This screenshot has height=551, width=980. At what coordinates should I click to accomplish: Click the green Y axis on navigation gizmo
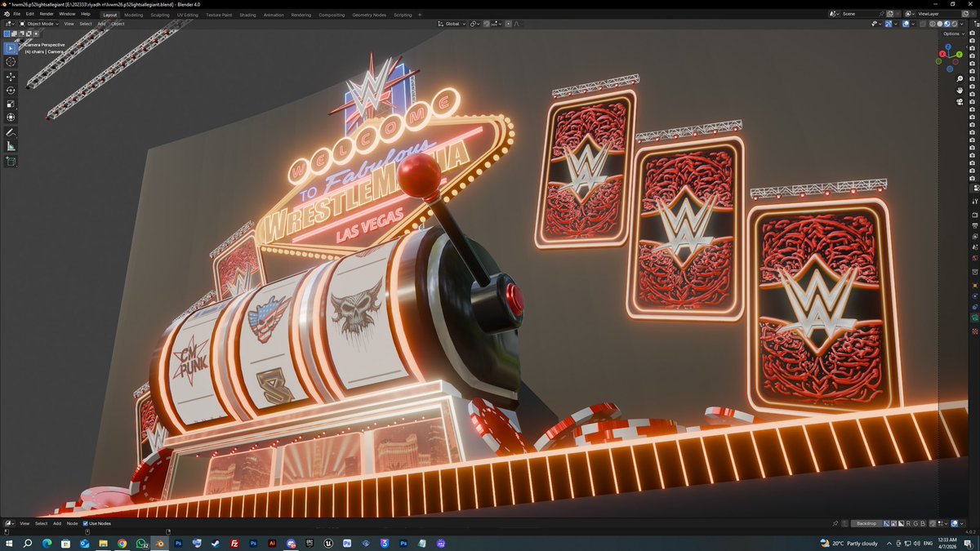pos(959,54)
